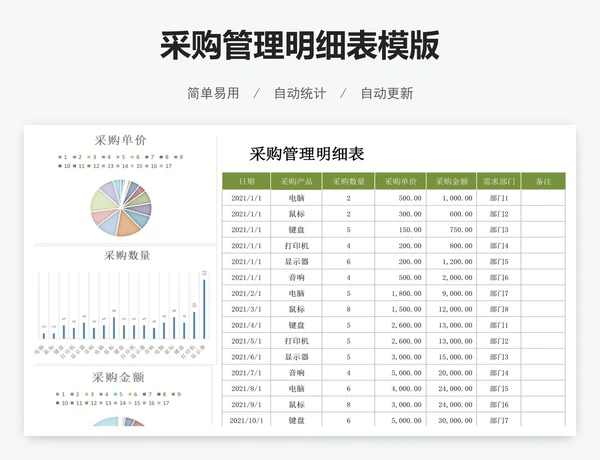Select 部门5 in the 2021/8/1 row
The width and height of the screenshot is (600, 460).
(499, 389)
